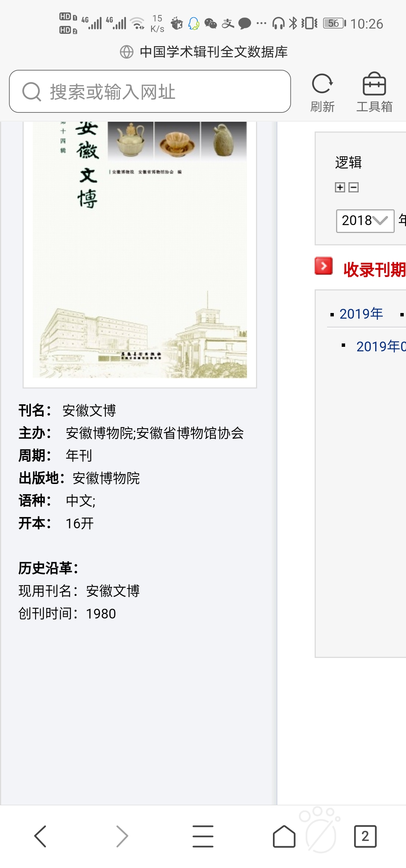
Task: Go back with the left arrow
Action: point(40,836)
